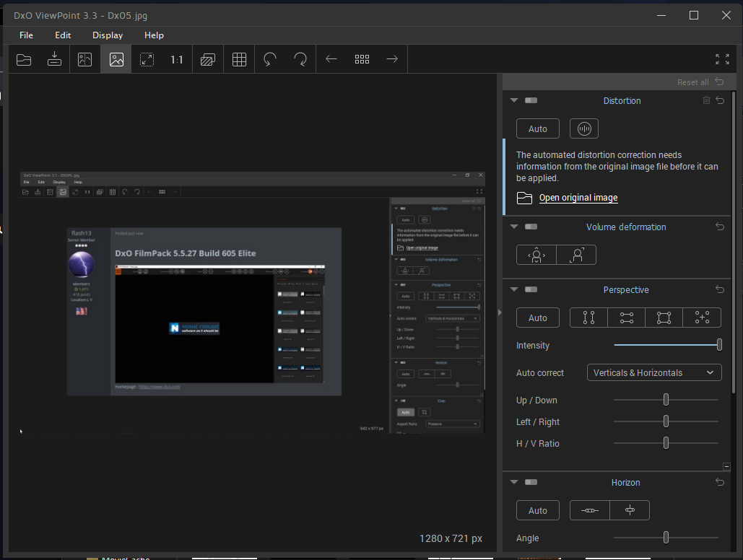743x560 pixels.
Task: Select the 8-point perspective tool
Action: pyautogui.click(x=702, y=318)
